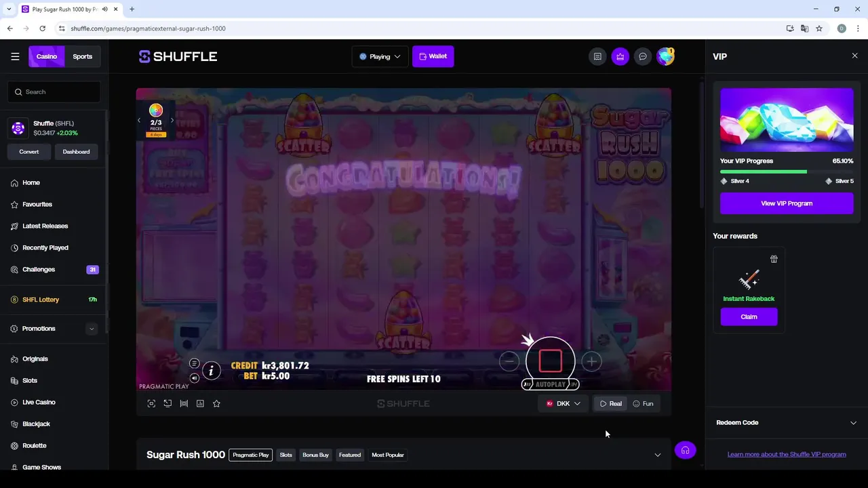Click the pieces color wheel icon
The height and width of the screenshot is (488, 868).
(156, 110)
